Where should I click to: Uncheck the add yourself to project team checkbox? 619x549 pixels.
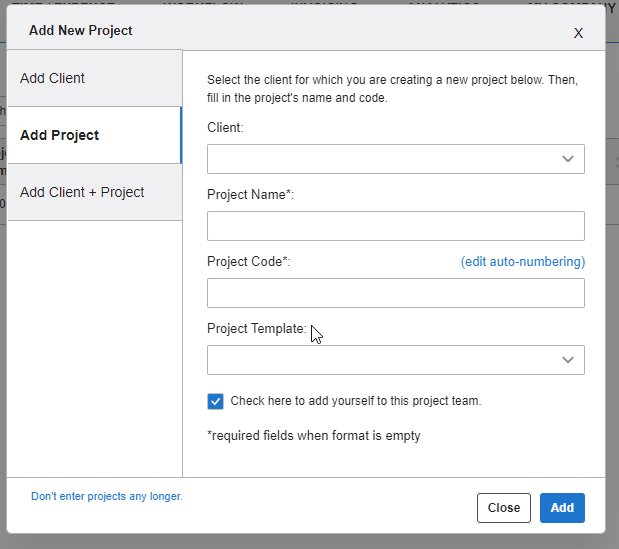point(215,401)
